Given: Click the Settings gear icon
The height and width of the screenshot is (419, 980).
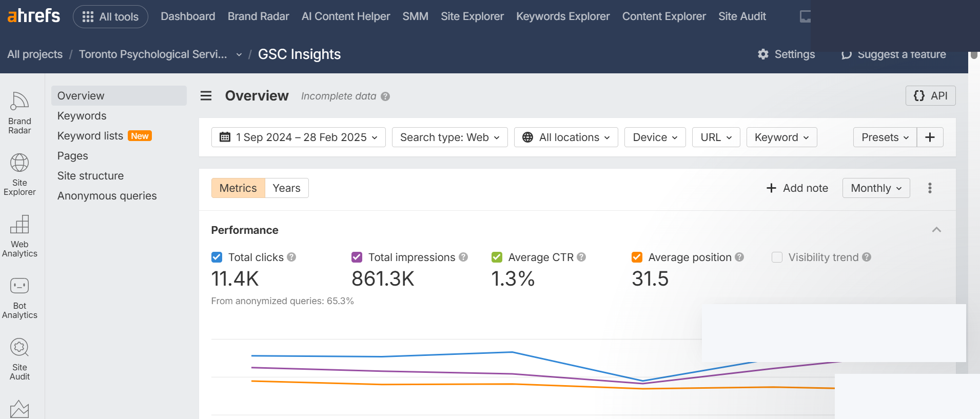Looking at the screenshot, I should point(763,54).
